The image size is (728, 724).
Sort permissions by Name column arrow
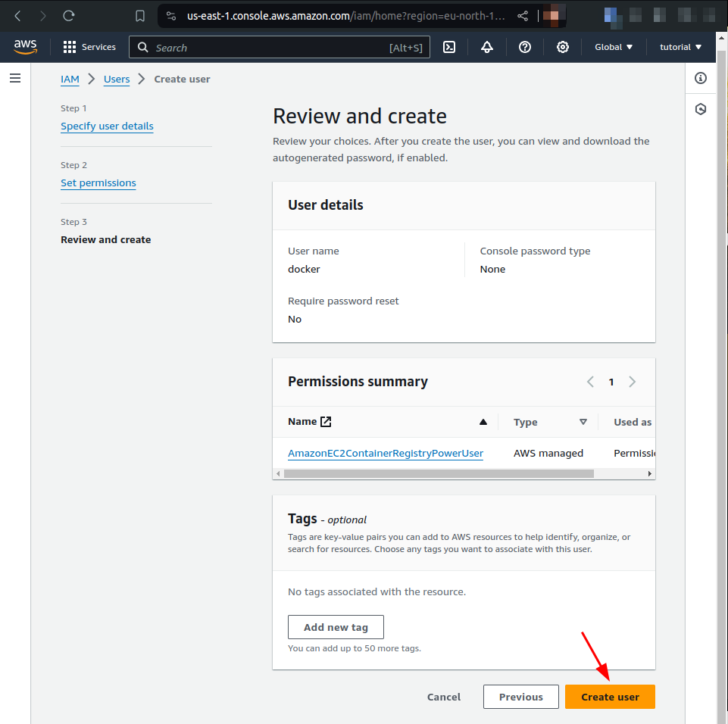(x=483, y=422)
